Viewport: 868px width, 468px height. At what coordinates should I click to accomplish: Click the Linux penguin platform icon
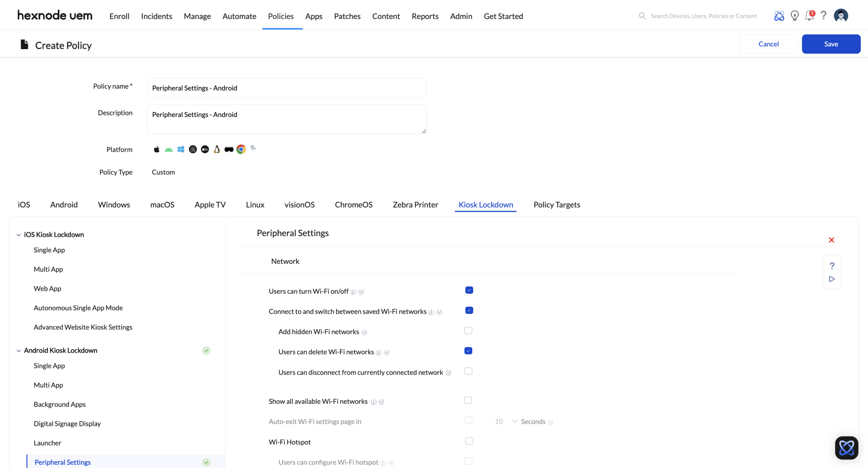(217, 149)
